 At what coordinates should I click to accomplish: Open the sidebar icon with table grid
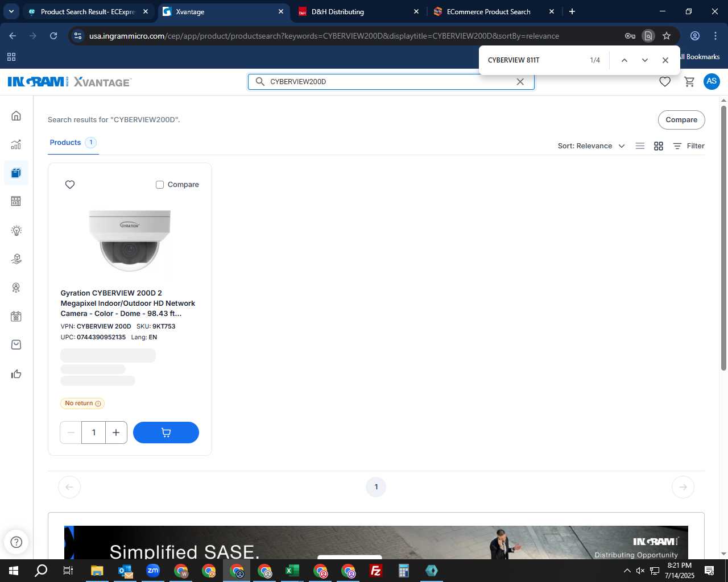click(16, 201)
